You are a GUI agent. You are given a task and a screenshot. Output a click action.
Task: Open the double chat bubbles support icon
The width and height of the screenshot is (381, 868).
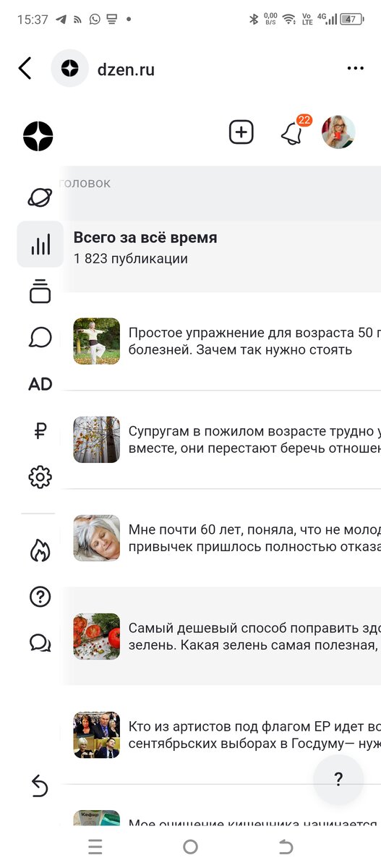40,642
